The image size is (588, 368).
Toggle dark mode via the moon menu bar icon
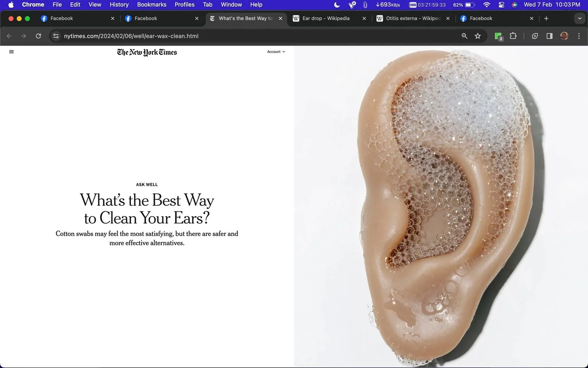pos(336,5)
